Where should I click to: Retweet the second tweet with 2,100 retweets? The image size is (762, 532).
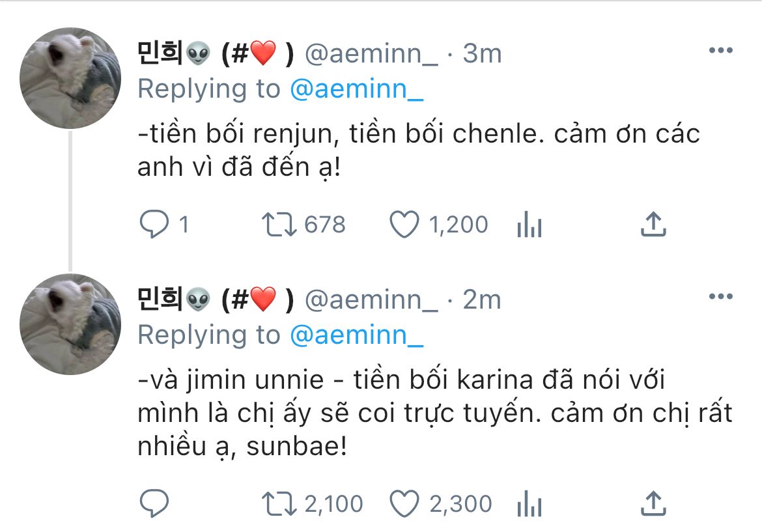[279, 504]
